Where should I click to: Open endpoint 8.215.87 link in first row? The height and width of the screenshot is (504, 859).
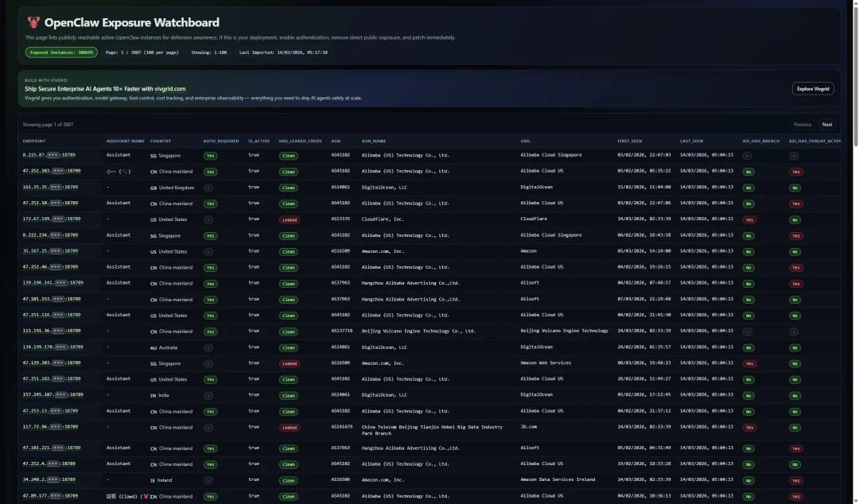[x=50, y=156]
